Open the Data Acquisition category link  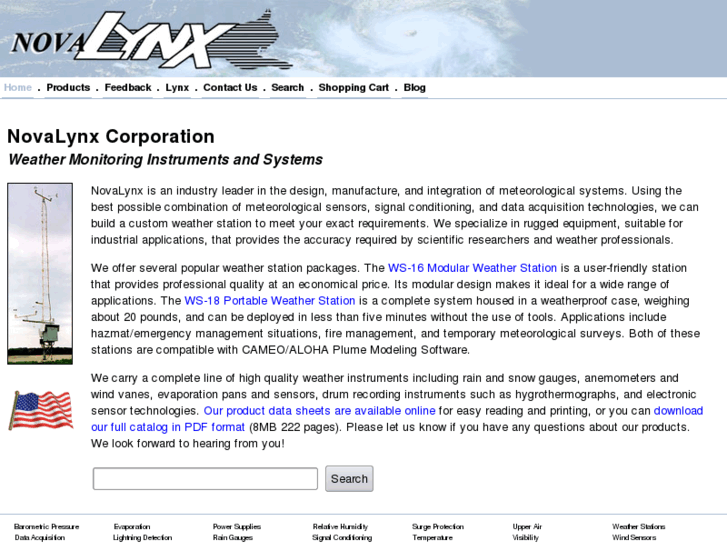coord(39,538)
